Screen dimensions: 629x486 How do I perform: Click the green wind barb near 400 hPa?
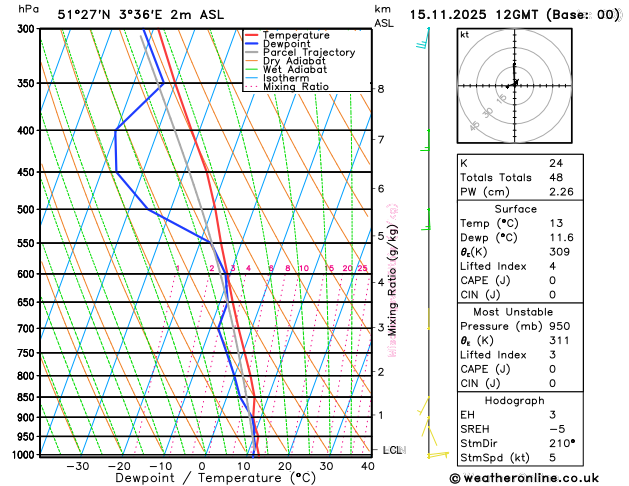click(426, 140)
